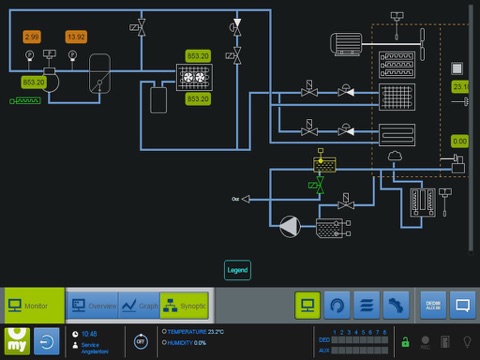Select the Synoptic tab
The height and width of the screenshot is (360, 480).
click(x=184, y=306)
